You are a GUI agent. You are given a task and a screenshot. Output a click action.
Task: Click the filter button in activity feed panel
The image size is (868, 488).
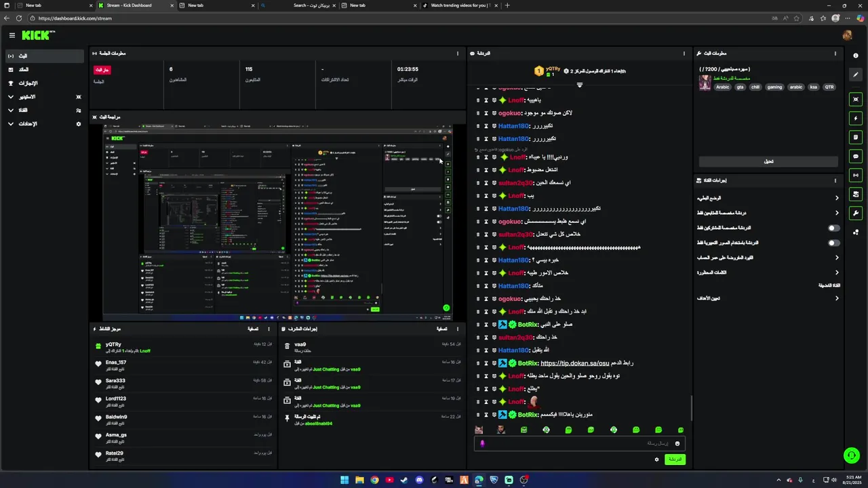(x=253, y=329)
